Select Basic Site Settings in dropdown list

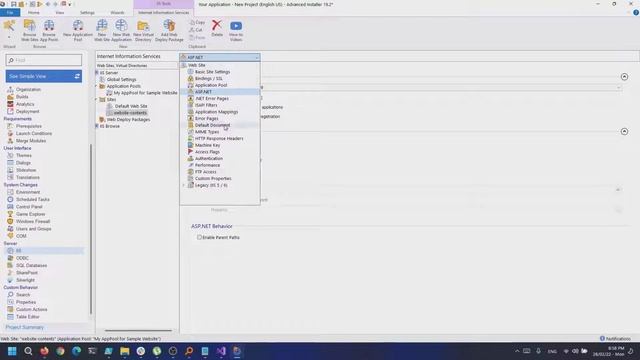pyautogui.click(x=212, y=72)
